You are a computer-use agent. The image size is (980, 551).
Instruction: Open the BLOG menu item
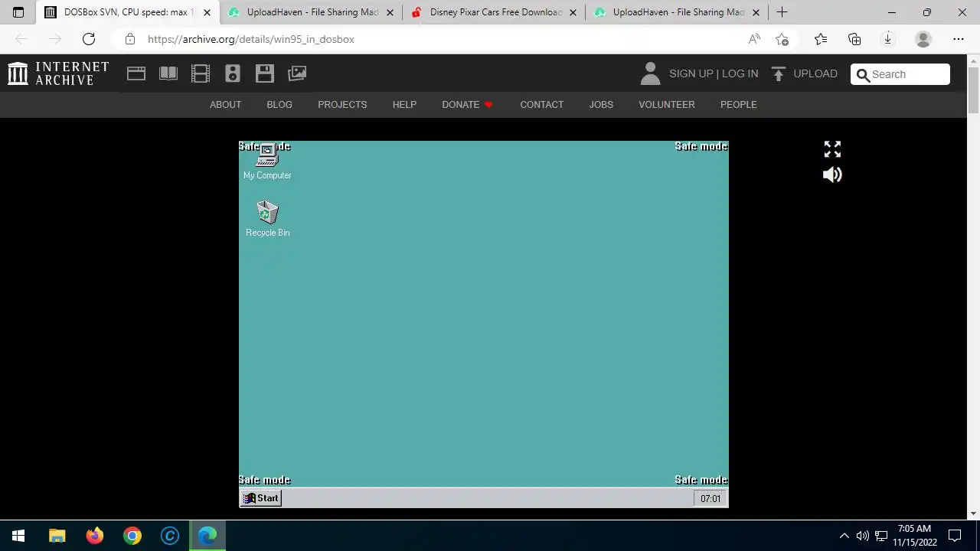coord(279,104)
